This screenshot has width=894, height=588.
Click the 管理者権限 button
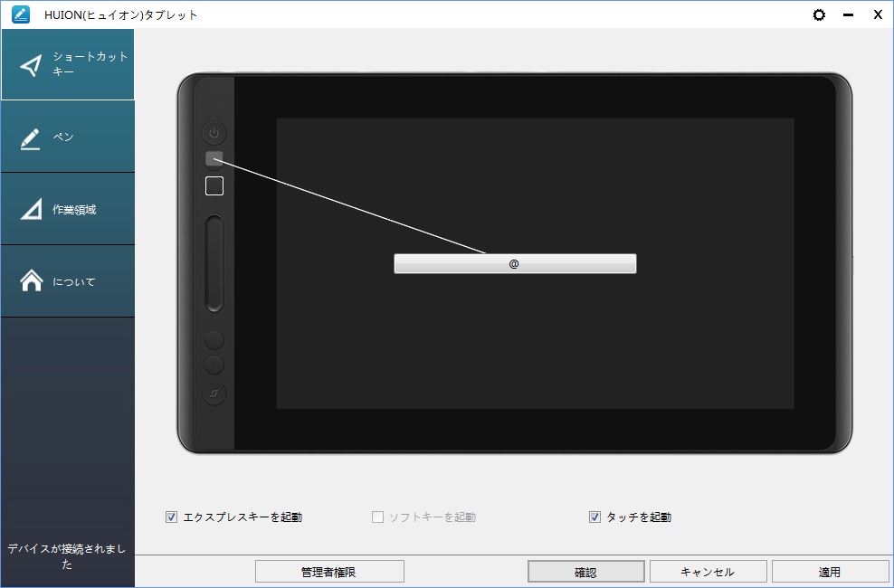click(x=329, y=572)
